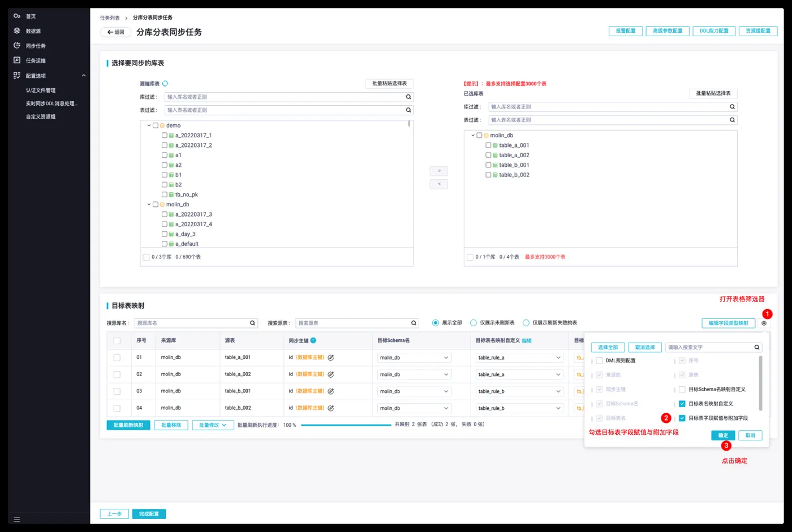Click the source tree scrollbar
The image size is (792, 532).
click(x=409, y=123)
